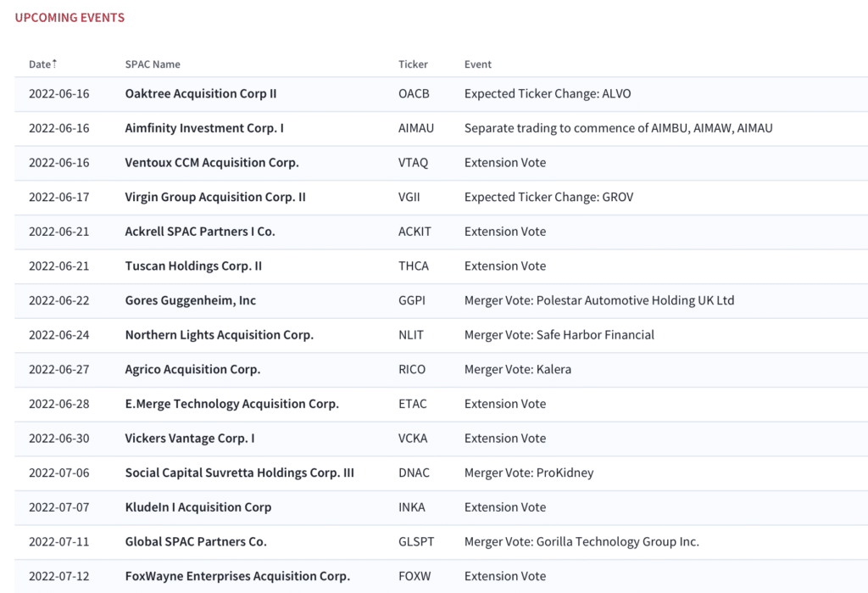Click Merger Vote: Safe Harbor Financial event
The width and height of the screenshot is (868, 593).
pos(559,335)
